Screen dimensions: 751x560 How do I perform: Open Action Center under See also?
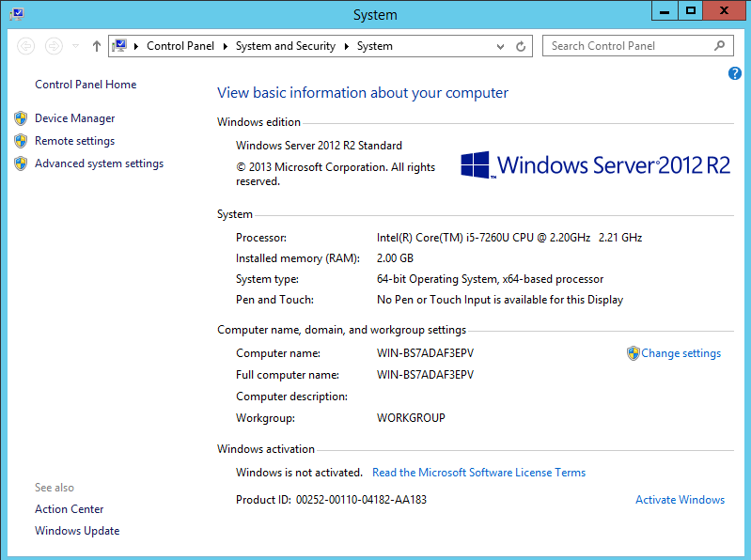coord(69,509)
